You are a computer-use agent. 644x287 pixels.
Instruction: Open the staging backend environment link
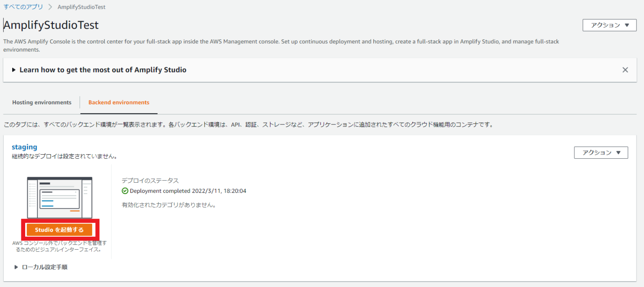click(24, 147)
